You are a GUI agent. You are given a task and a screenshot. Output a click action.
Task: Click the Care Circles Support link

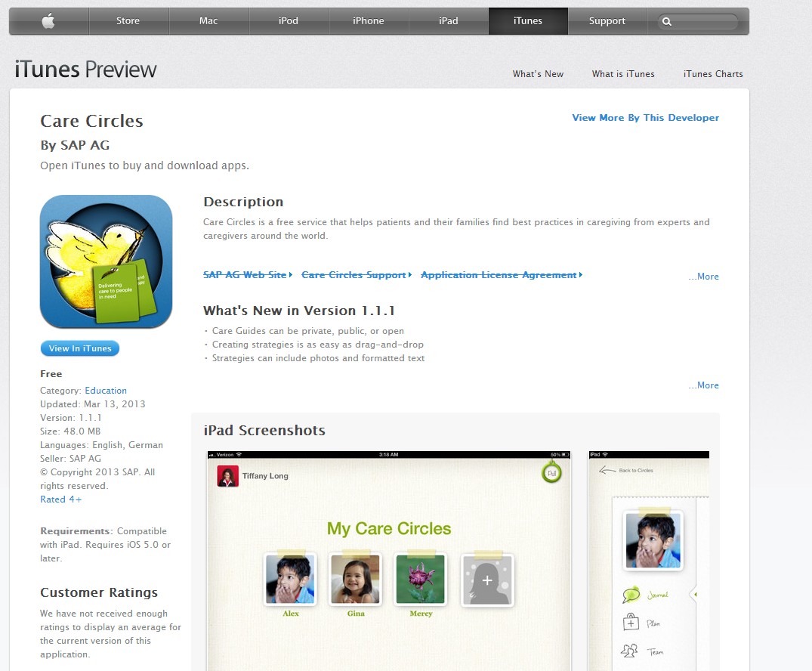click(354, 274)
